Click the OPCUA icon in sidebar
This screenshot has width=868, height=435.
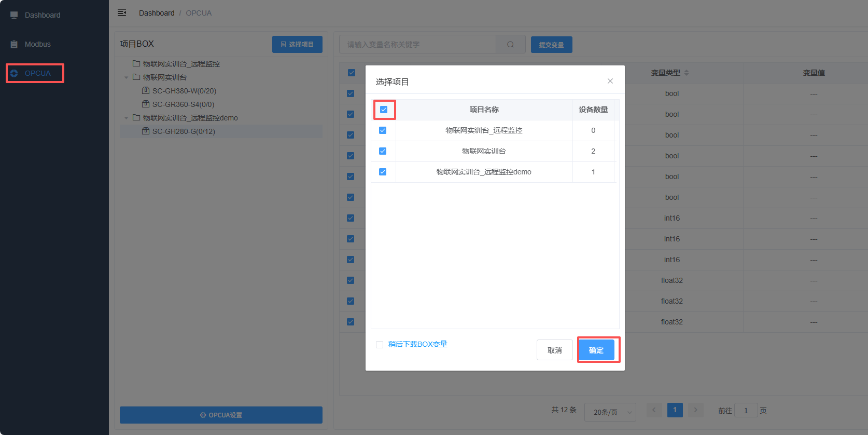pos(14,73)
